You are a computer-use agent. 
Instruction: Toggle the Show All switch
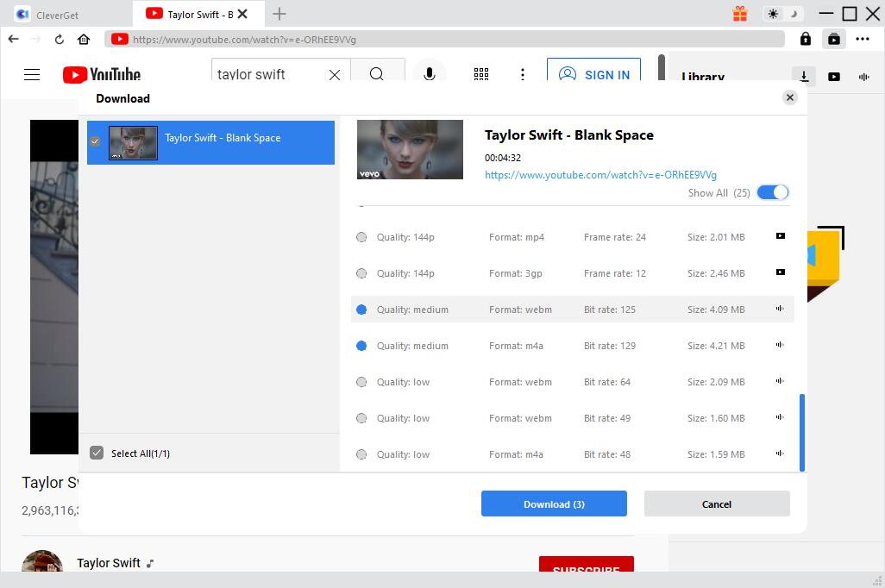point(772,193)
